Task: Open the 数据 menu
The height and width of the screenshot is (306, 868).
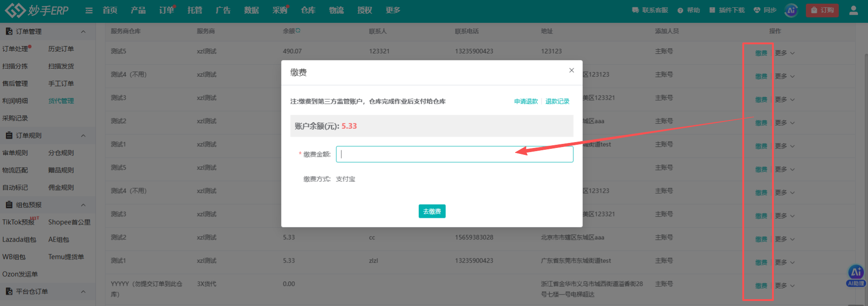Action: pos(251,10)
